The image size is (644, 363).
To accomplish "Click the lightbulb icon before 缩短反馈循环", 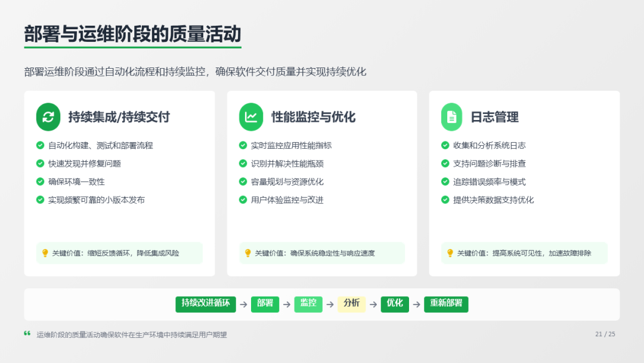I will click(45, 253).
